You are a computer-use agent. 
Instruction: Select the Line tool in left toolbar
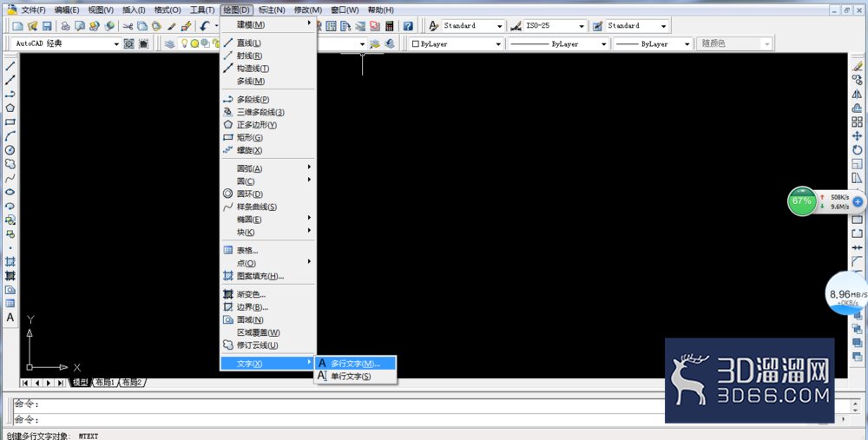10,67
